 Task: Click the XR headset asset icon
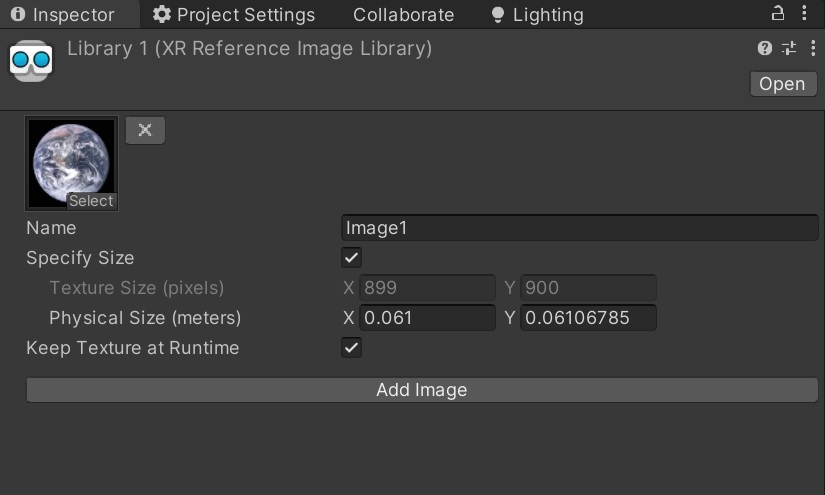(x=31, y=60)
